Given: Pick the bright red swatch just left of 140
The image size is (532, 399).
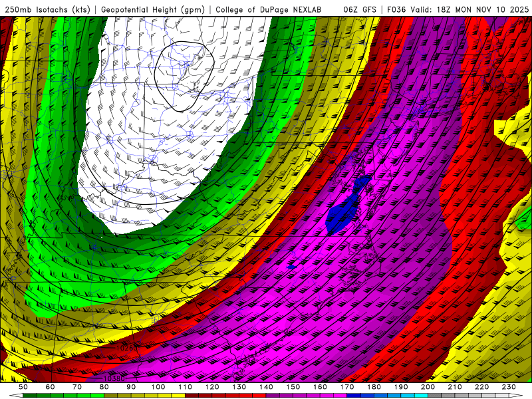Looking at the screenshot, I should tap(259, 396).
